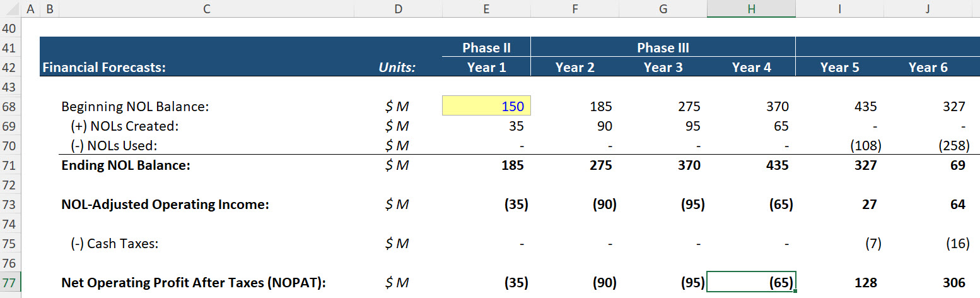Screen dimensions: 980x298
Task: Click NOLs Created value 90 in Year 2
Action: (x=604, y=126)
